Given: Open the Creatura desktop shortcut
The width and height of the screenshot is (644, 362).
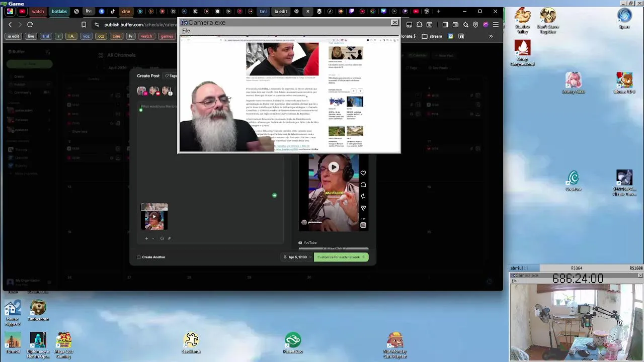Looking at the screenshot, I should 574,181.
